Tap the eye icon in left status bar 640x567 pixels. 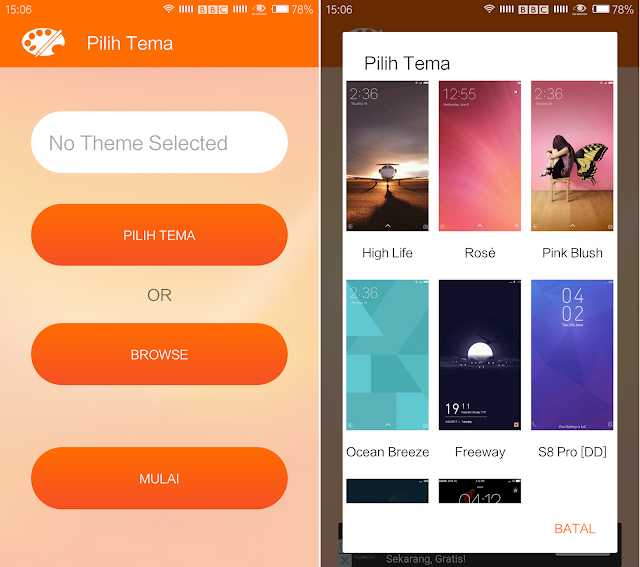(x=259, y=9)
